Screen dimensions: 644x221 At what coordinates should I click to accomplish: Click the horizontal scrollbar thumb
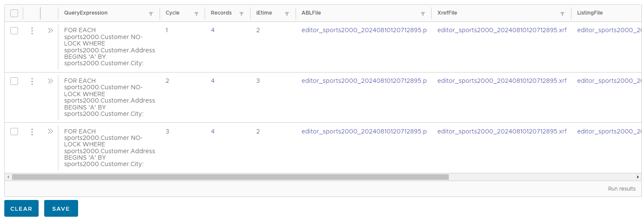[x=230, y=177]
